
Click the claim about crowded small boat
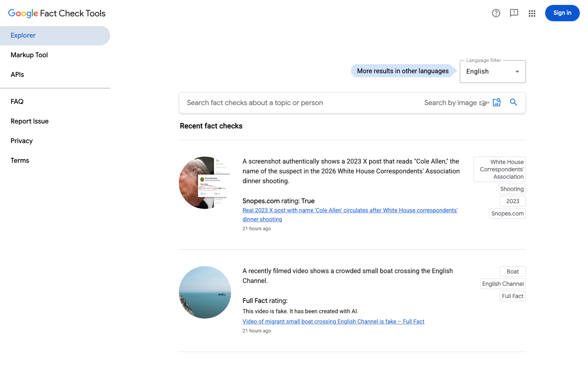tap(348, 276)
